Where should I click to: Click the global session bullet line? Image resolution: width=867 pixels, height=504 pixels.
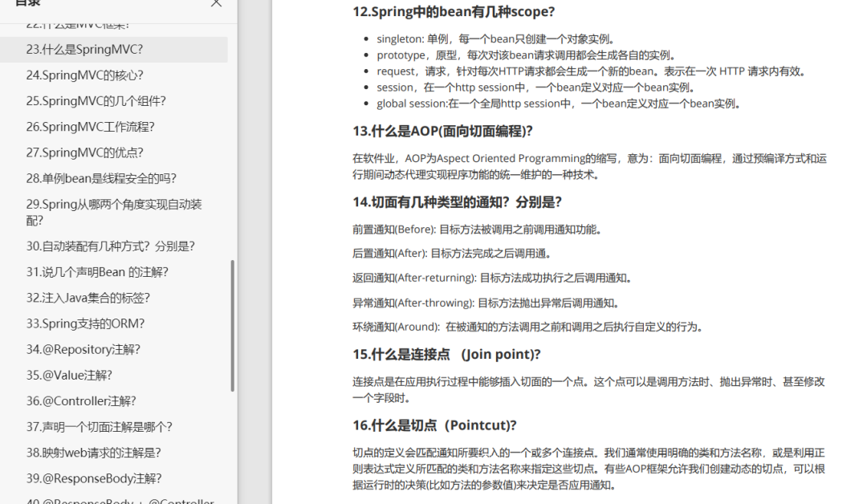[x=559, y=104]
